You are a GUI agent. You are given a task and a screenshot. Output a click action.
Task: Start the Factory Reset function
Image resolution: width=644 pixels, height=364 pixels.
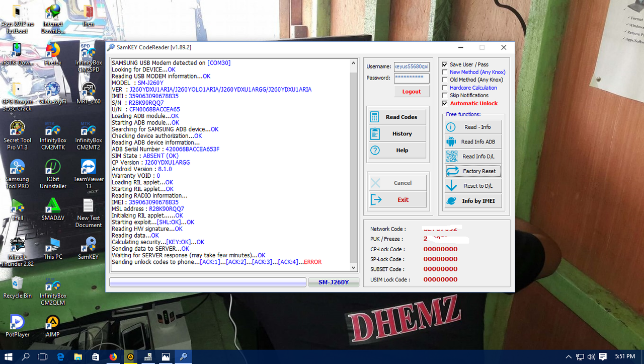point(473,171)
